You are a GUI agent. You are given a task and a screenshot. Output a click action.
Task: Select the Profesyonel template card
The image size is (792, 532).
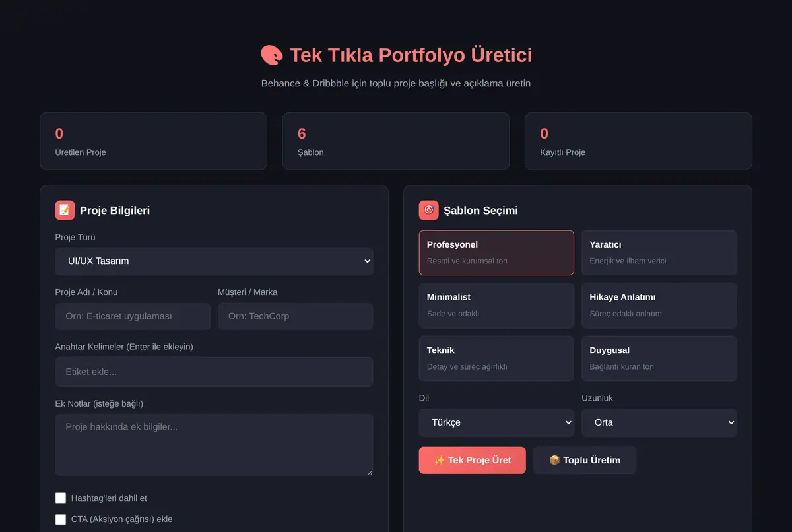coord(496,252)
